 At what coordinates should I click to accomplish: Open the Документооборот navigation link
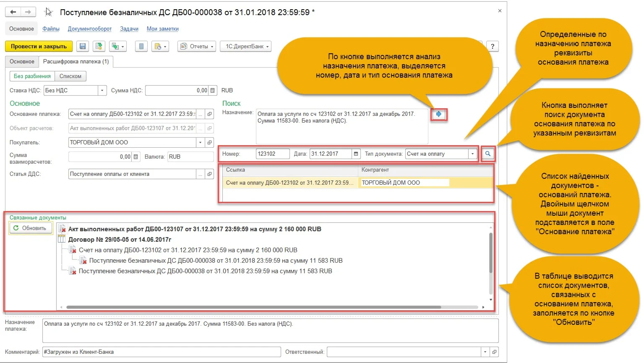tap(90, 29)
